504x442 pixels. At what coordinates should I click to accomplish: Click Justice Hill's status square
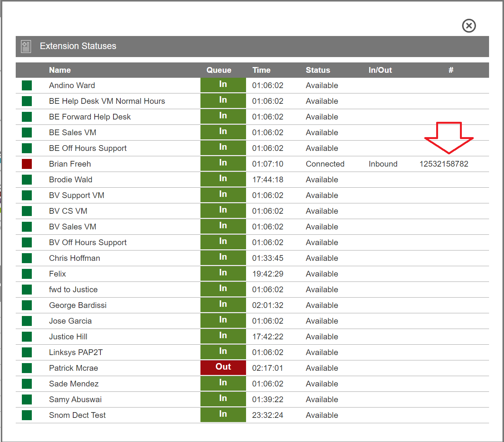pos(27,337)
